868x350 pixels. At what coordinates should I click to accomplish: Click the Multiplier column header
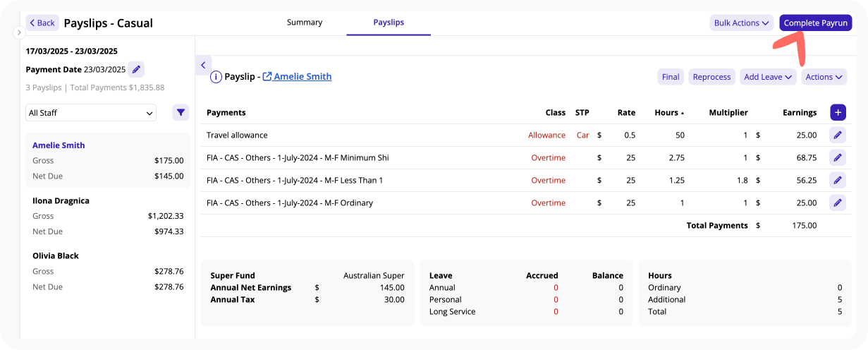click(x=728, y=112)
